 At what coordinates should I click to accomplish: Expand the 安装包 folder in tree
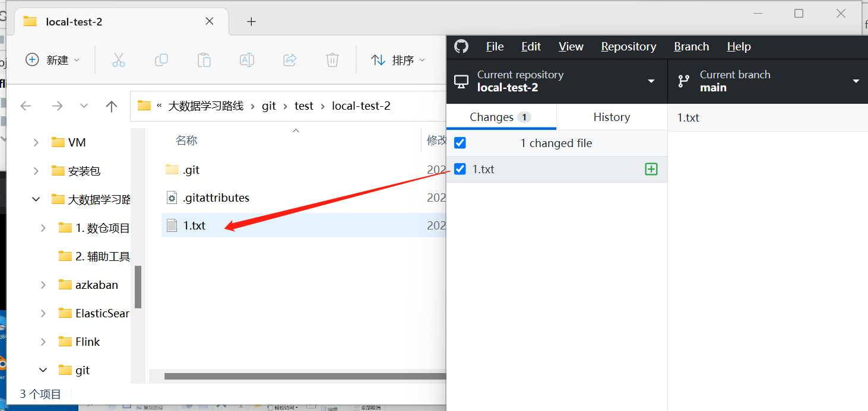[x=36, y=171]
